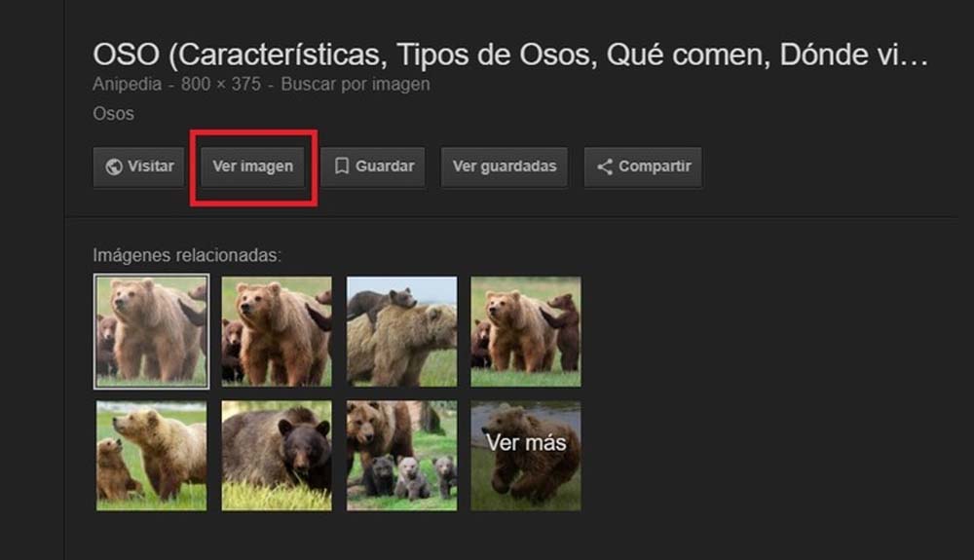Click the share icon on Compartir
This screenshot has height=560, width=974.
[605, 167]
